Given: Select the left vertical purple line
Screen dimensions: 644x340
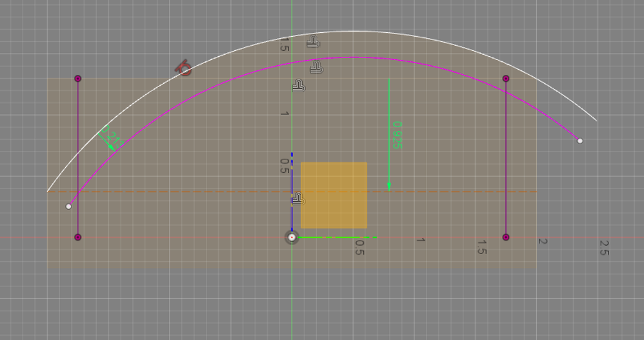Looking at the screenshot, I should pos(77,158).
